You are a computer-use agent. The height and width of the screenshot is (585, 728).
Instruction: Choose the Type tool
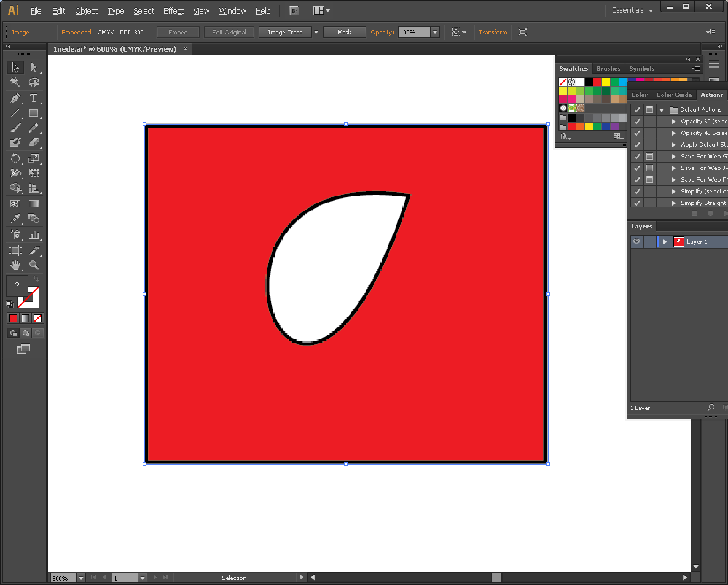pos(34,98)
